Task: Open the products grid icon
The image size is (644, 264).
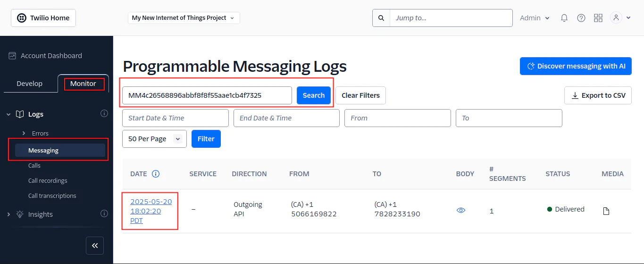Action: coord(598,18)
